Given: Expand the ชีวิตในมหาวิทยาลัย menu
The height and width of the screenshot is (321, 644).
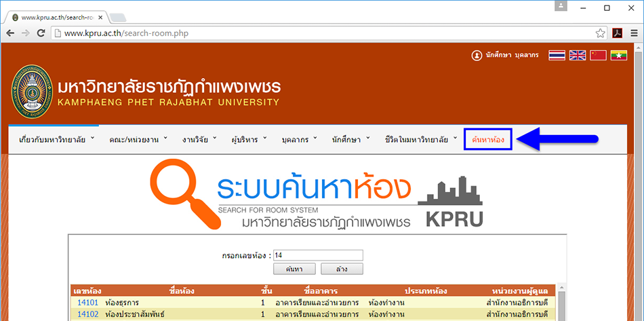Looking at the screenshot, I should coord(421,140).
